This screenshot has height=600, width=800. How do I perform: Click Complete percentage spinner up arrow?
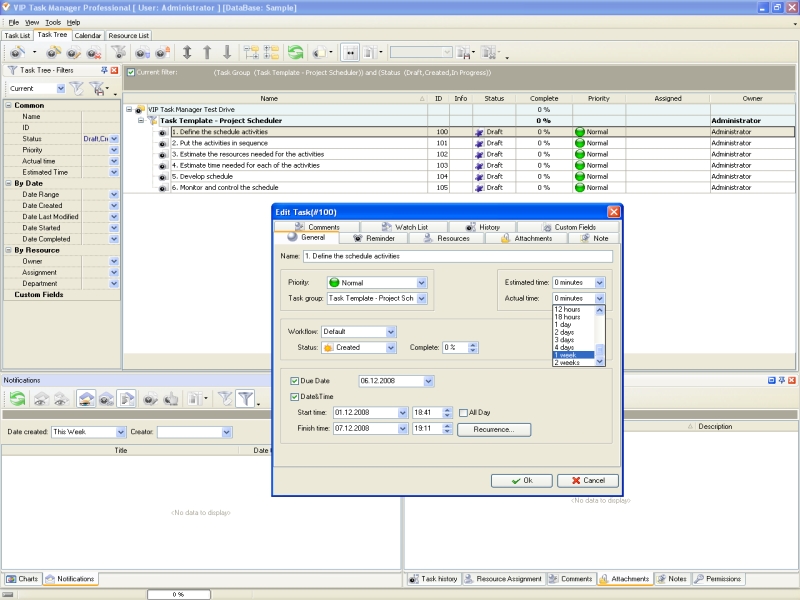point(473,345)
